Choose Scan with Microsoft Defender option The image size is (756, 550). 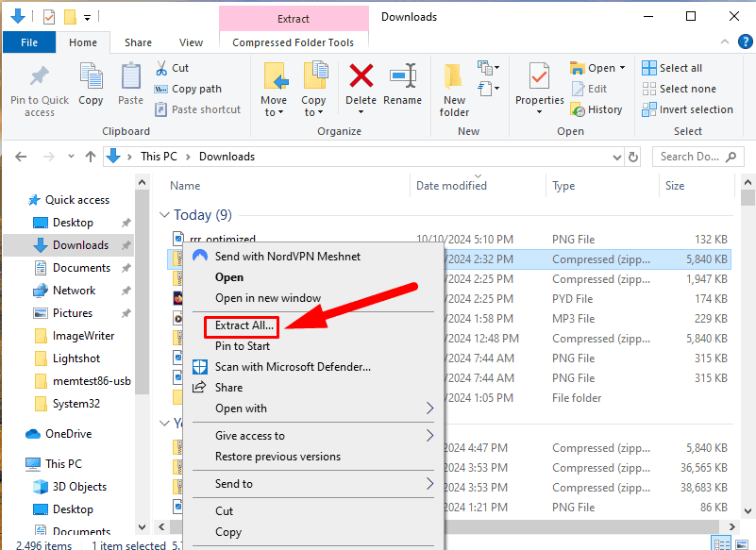click(x=293, y=367)
